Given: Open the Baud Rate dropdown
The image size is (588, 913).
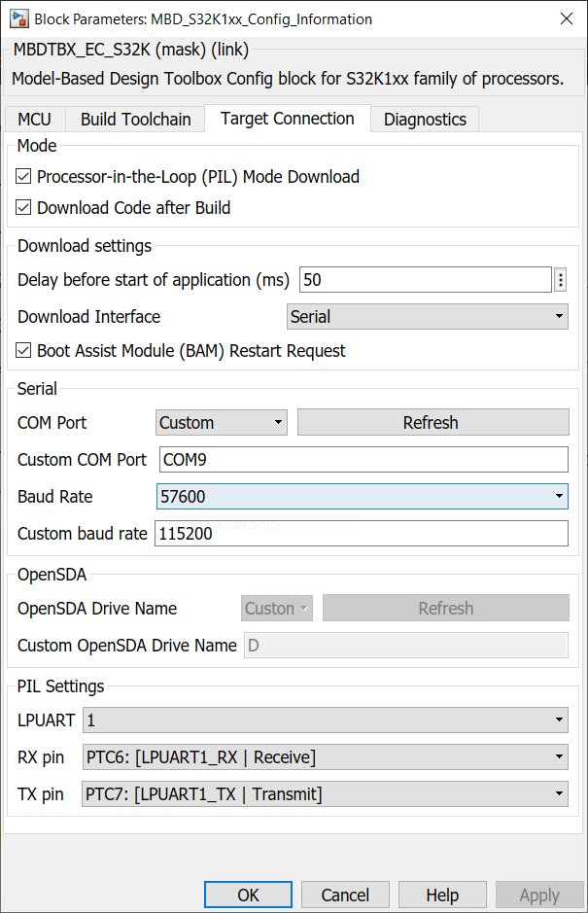Looking at the screenshot, I should tap(362, 497).
